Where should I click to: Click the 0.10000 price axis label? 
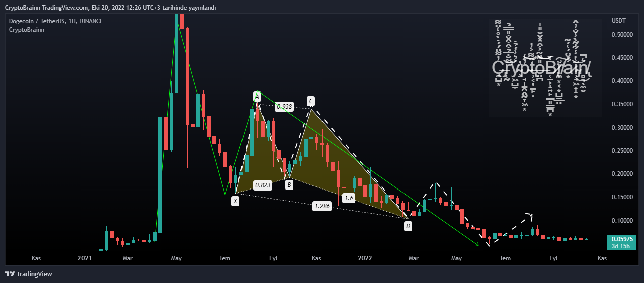[622, 221]
